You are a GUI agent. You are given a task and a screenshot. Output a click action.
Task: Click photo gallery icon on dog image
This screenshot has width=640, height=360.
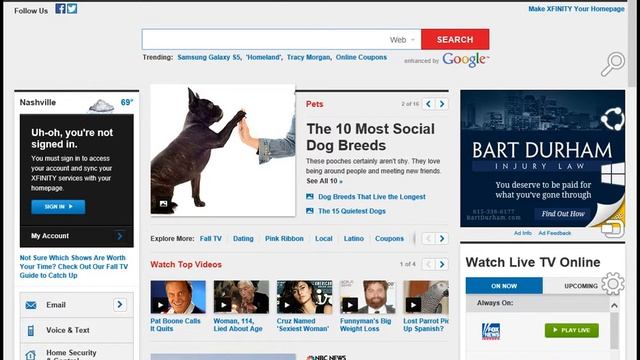[163, 204]
